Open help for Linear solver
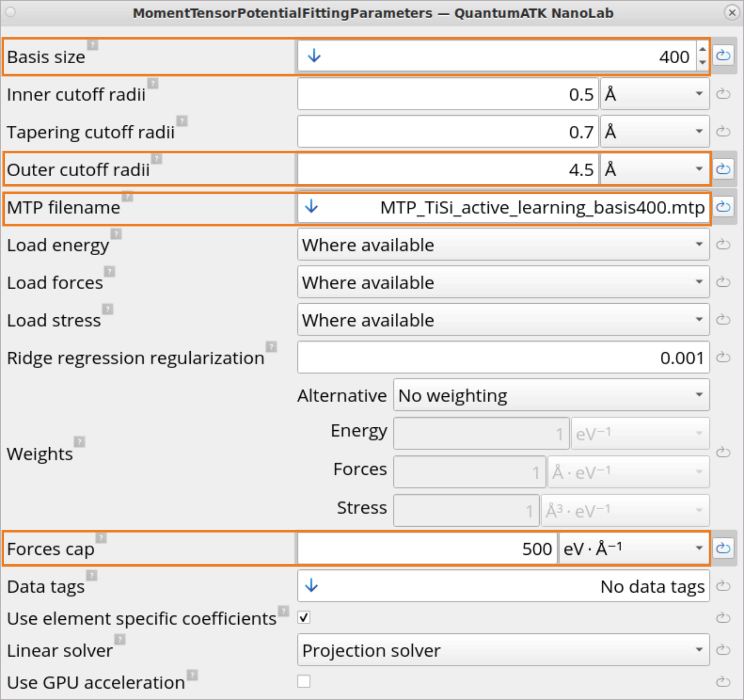Screen dimensions: 744x700 pos(120,639)
